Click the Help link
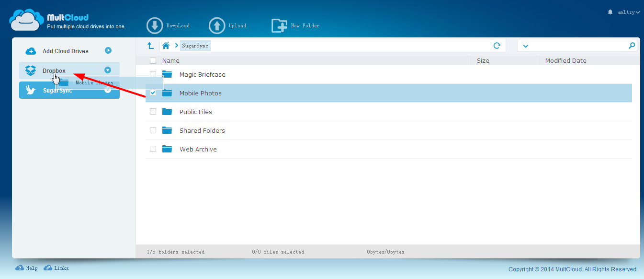Screen dimensions: 644x279 (x=32, y=268)
